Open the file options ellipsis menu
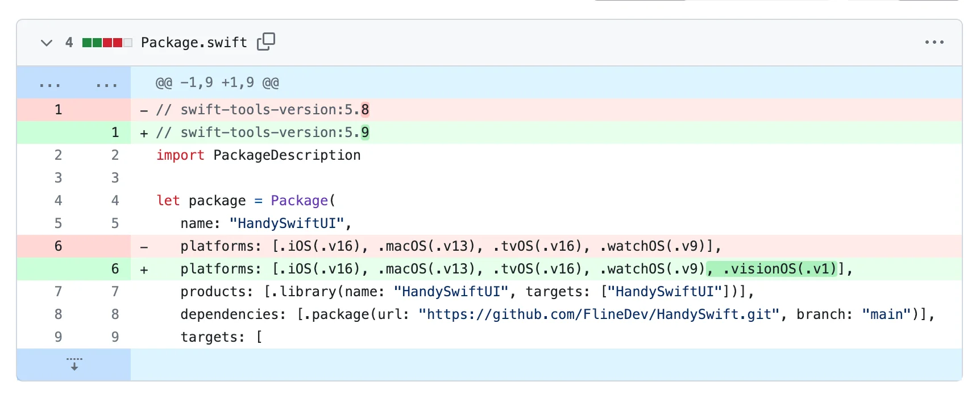Viewport: 980px width, 398px height. [934, 43]
